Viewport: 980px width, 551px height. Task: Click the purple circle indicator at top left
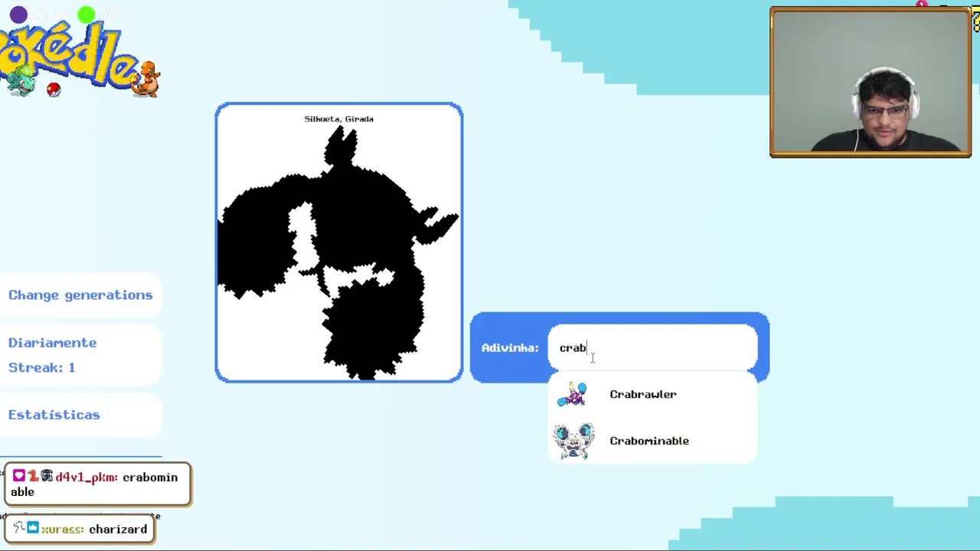click(x=18, y=15)
